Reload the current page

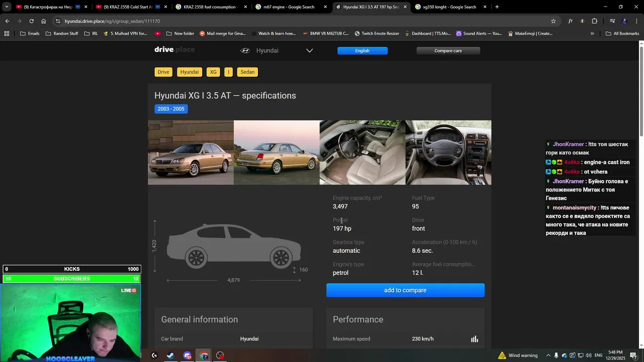pyautogui.click(x=31, y=21)
